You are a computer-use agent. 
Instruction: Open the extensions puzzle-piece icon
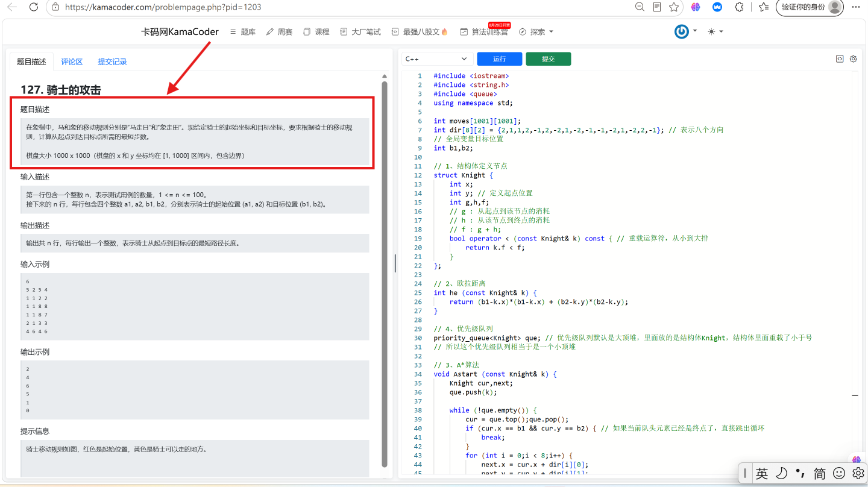739,7
